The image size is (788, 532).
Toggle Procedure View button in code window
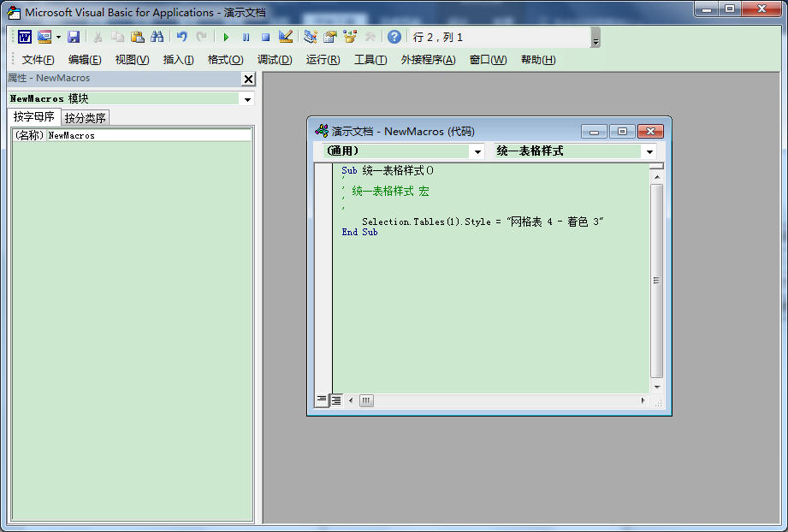click(322, 400)
